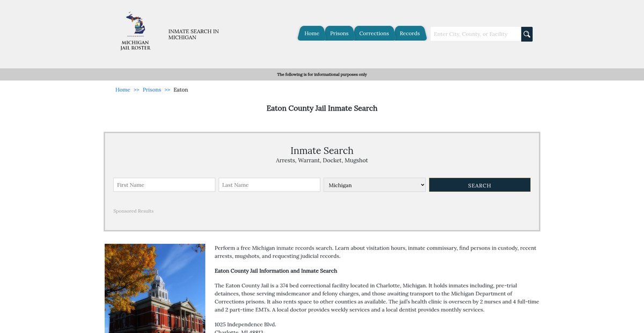Click into the Last Name field

click(x=269, y=185)
